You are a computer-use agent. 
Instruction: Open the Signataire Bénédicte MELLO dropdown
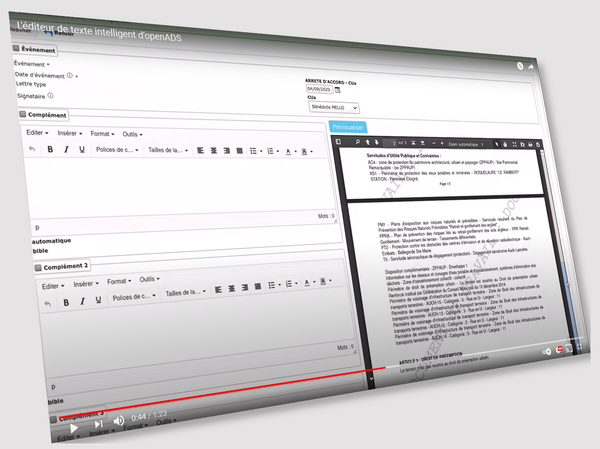pyautogui.click(x=332, y=106)
